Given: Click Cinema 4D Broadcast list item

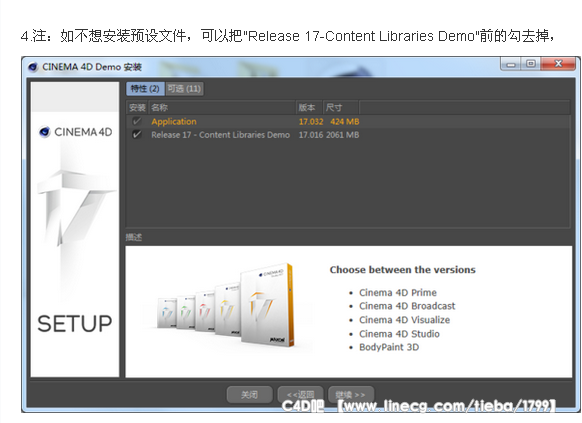Looking at the screenshot, I should tap(407, 306).
